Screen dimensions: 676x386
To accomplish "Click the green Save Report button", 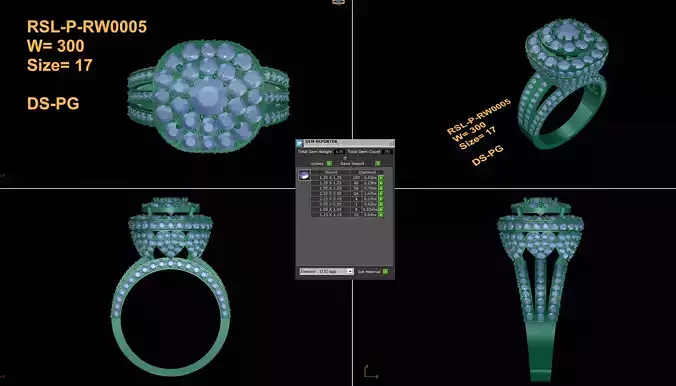I will coord(378,163).
